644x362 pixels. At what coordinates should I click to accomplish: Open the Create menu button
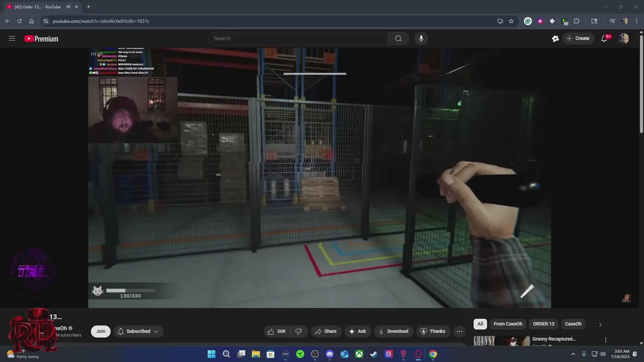578,38
